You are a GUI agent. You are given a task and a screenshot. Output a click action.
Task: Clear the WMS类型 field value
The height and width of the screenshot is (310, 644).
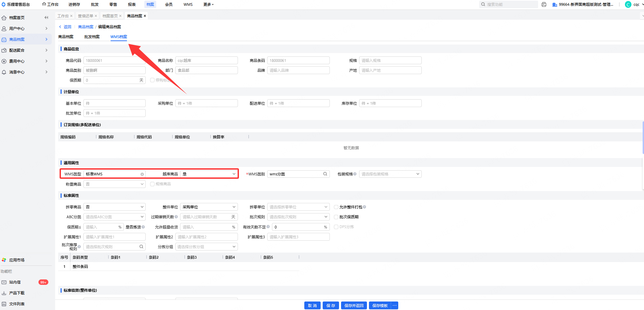[x=142, y=174]
